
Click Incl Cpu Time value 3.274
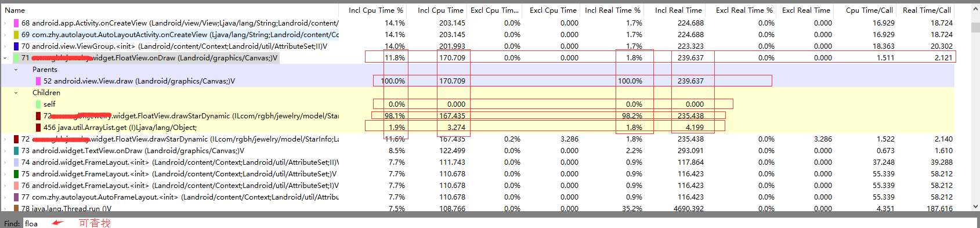456,128
